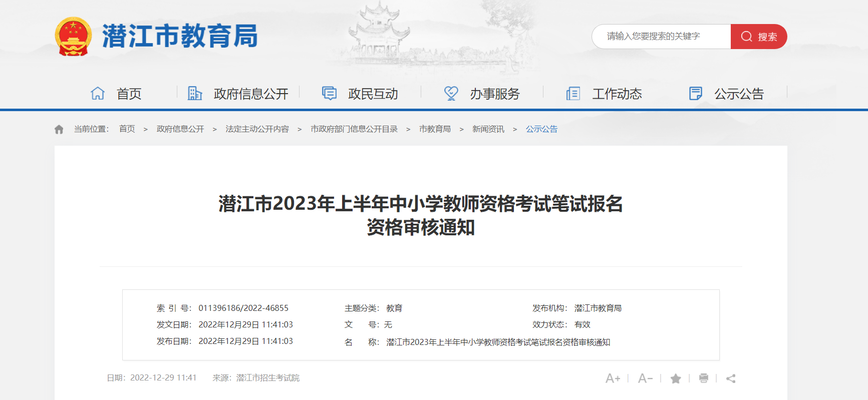The height and width of the screenshot is (400, 868).
Task: Open the 政民互动 navigation menu
Action: click(373, 94)
